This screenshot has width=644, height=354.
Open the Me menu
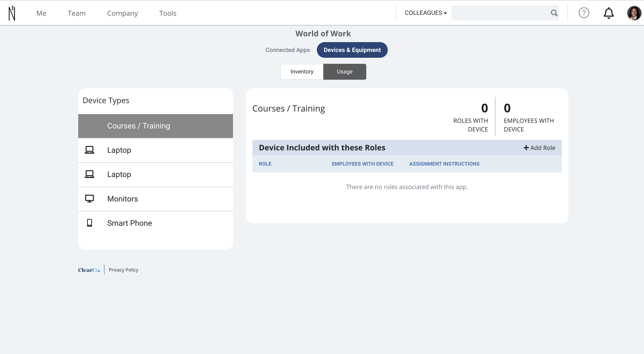click(41, 13)
